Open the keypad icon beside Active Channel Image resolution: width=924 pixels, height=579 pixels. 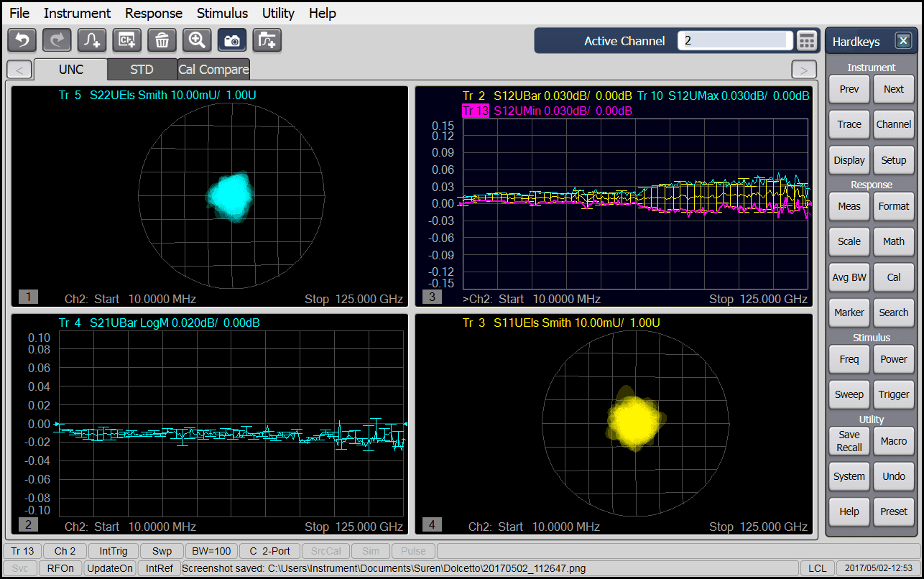pyautogui.click(x=806, y=41)
